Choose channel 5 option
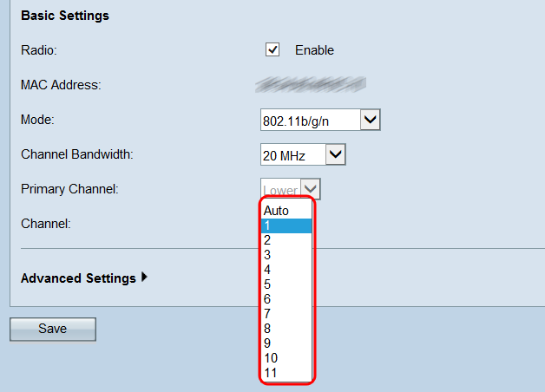Viewport: 545px width, 392px height. point(286,284)
